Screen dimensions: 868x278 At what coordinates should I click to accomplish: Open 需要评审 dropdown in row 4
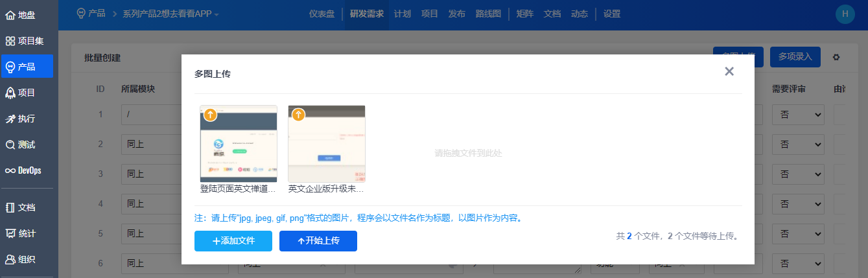798,203
